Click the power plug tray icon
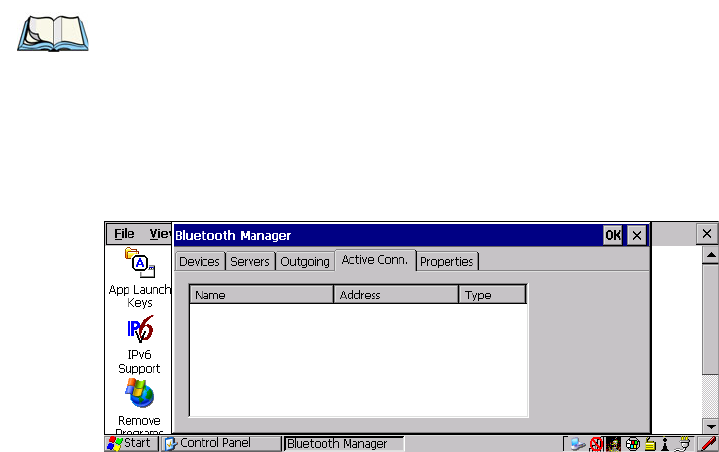 click(683, 444)
